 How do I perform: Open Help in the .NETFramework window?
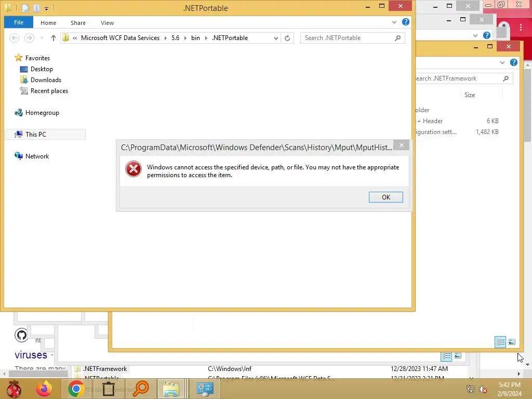click(514, 62)
